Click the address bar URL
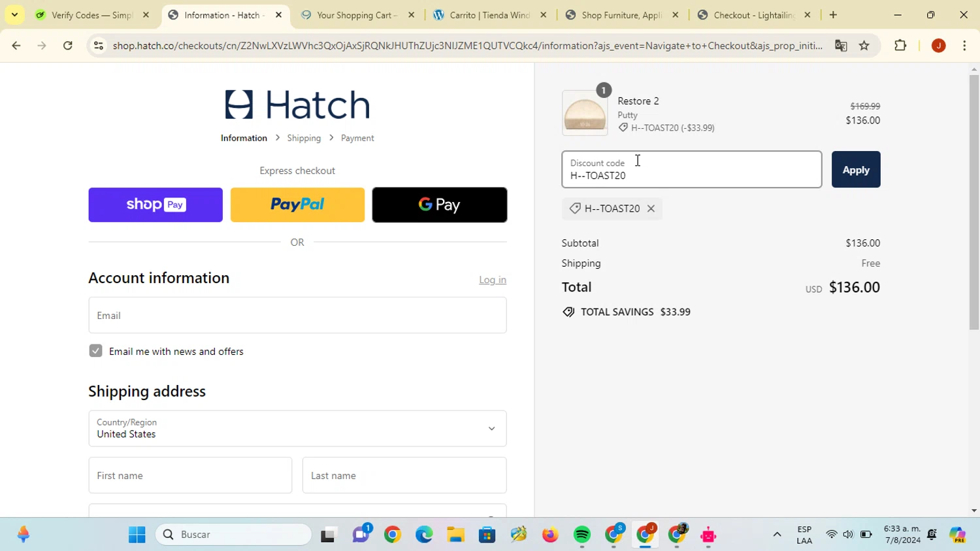Viewport: 980px width, 551px height. pos(467,45)
